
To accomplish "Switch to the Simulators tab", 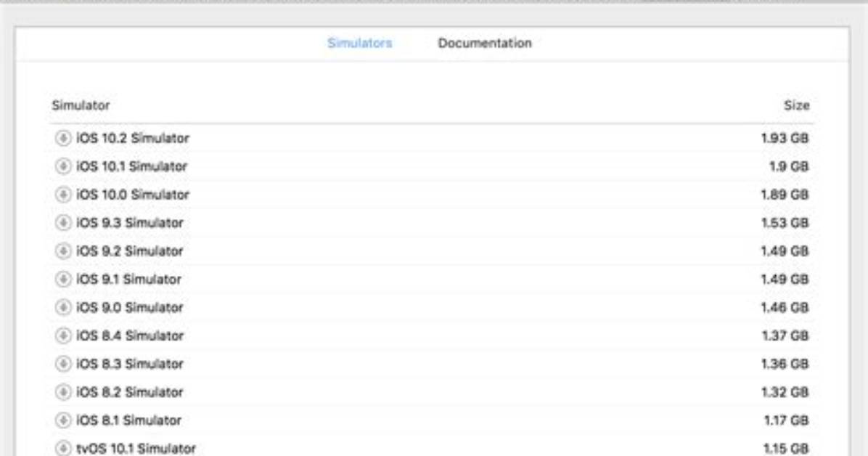I will [360, 44].
